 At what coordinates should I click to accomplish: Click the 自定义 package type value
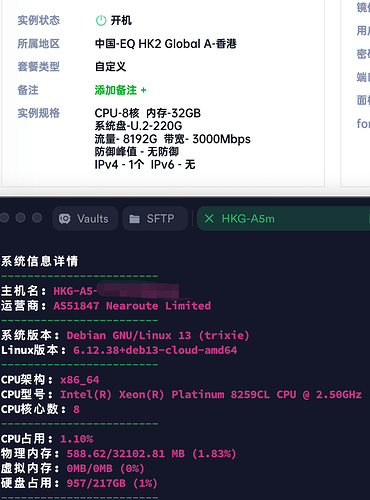point(110,67)
